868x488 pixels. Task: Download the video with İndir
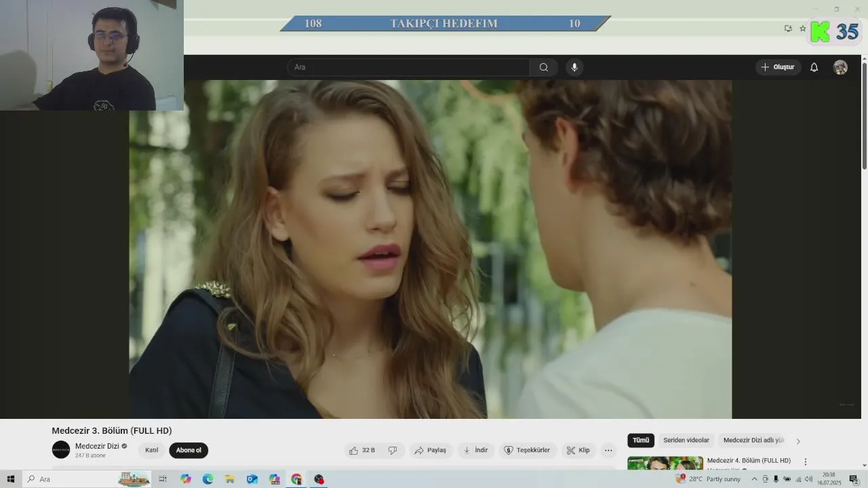(475, 450)
